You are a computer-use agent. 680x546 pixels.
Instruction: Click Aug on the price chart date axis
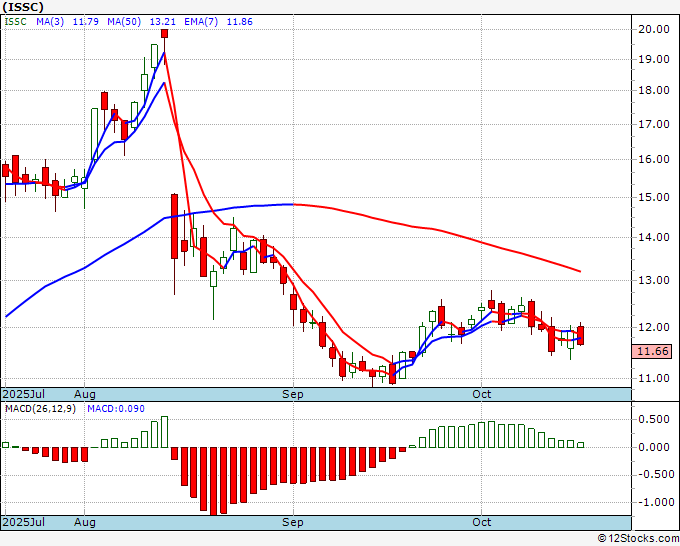point(85,394)
